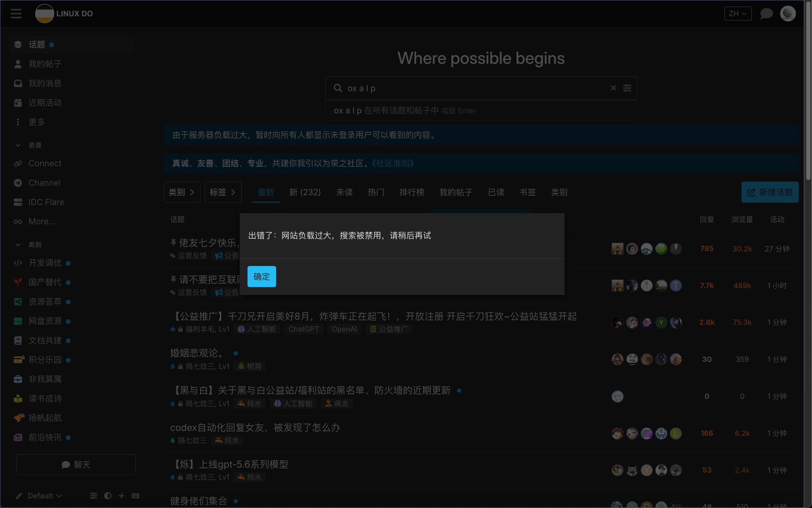Switch to the 我的帖子 tab
Viewport: 812px width, 508px height.
point(456,192)
